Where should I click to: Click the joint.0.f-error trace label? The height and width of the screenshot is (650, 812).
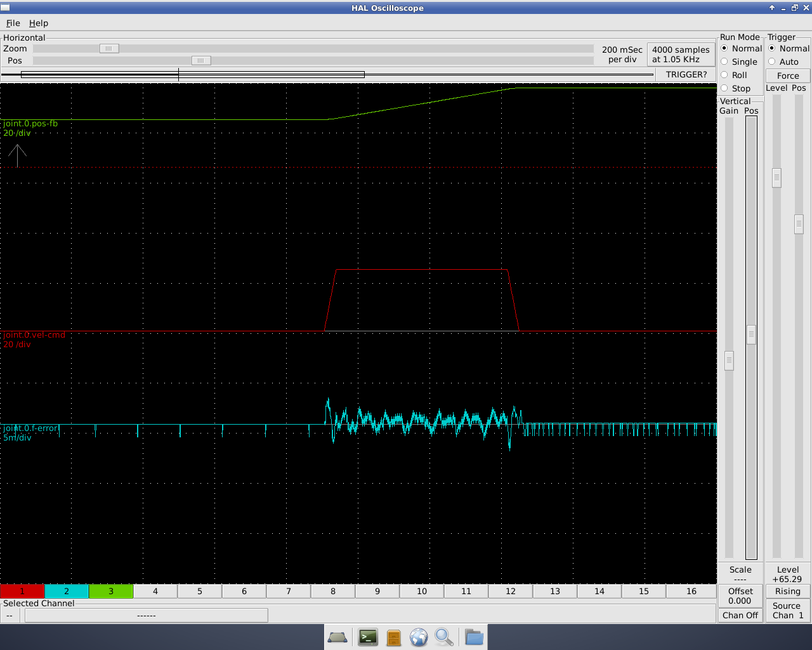[30, 428]
